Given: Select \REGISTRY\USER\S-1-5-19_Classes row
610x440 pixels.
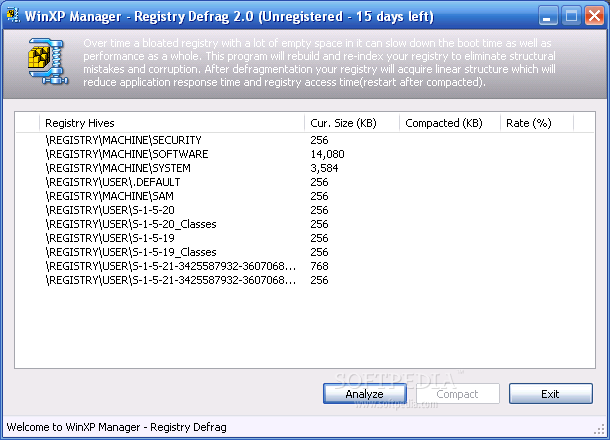Looking at the screenshot, I should point(305,252).
